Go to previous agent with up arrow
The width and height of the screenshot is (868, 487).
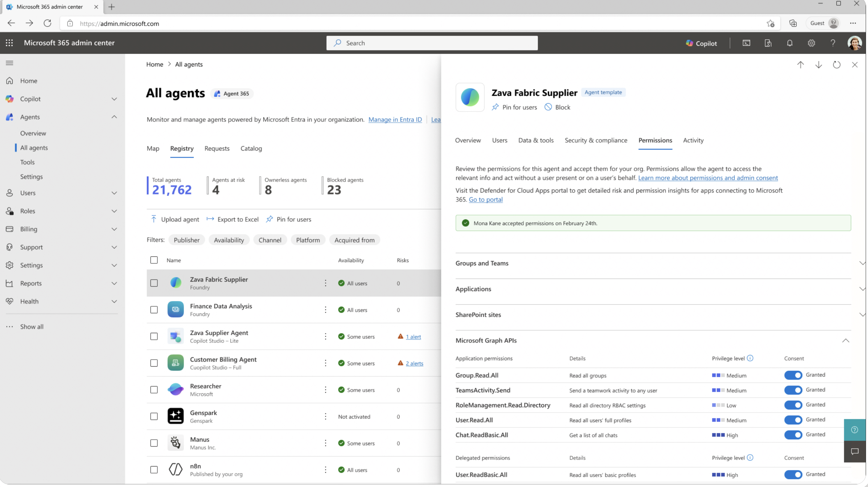click(800, 65)
